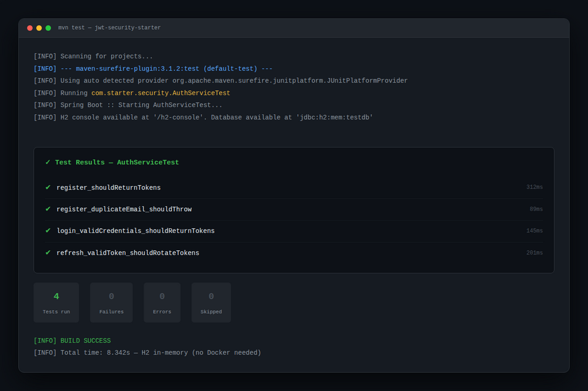Click the 'Spring Boot :: Starting AuthServiceTest...' line

[x=128, y=105]
